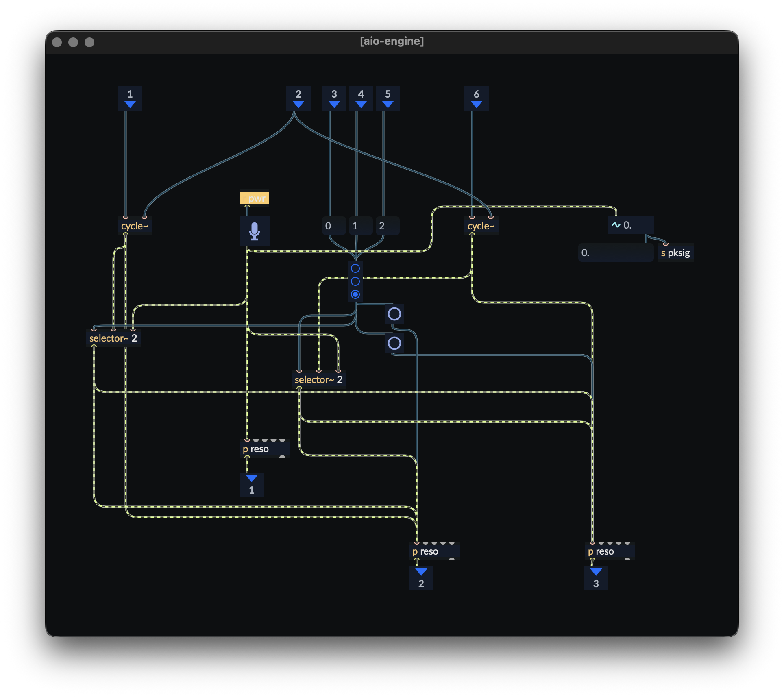
Task: Click the yellow pwr comment label
Action: click(254, 198)
